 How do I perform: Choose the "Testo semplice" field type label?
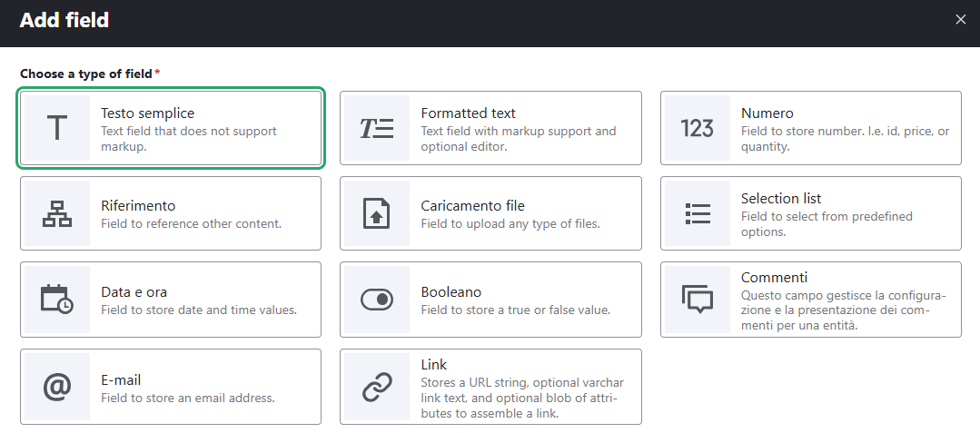click(147, 113)
